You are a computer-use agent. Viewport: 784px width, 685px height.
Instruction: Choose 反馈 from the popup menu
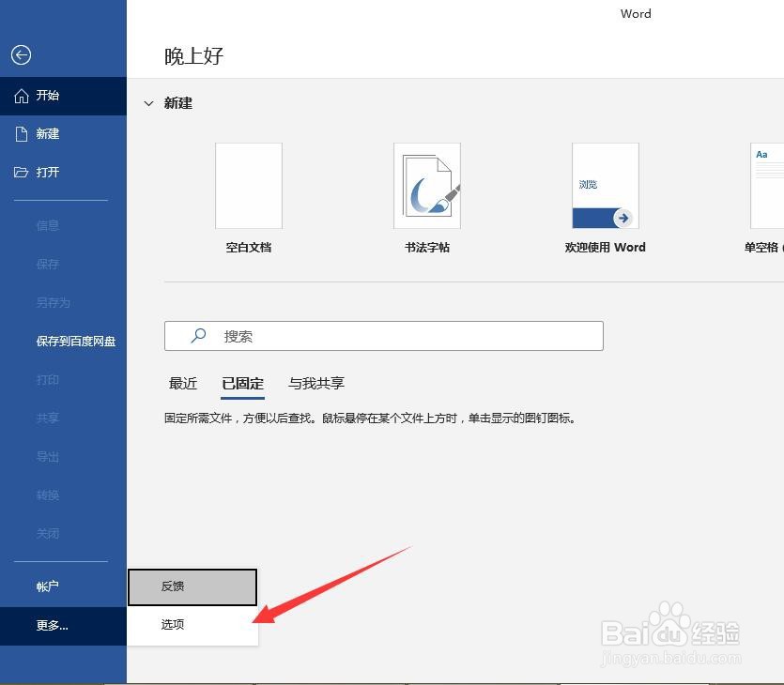192,586
